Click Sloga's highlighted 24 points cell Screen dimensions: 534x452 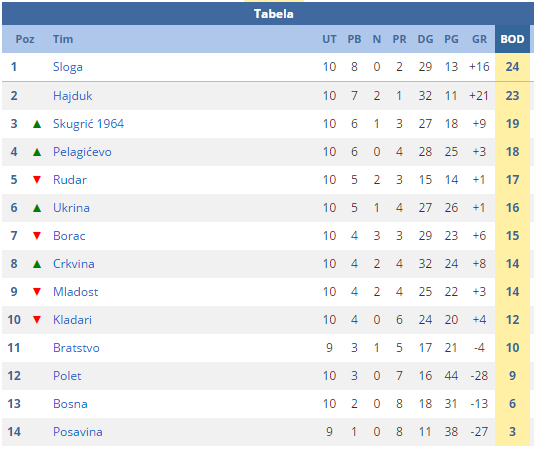[512, 67]
